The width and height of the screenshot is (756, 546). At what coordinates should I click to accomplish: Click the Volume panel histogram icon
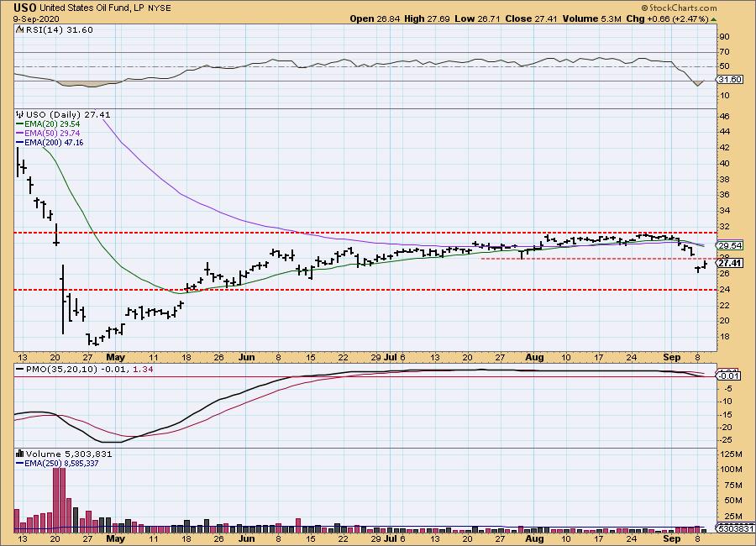(20, 454)
